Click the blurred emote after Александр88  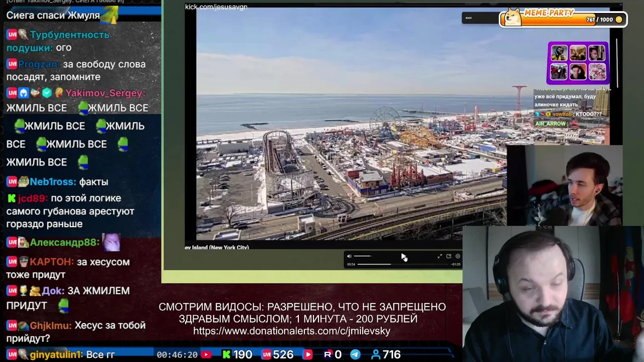pyautogui.click(x=111, y=242)
